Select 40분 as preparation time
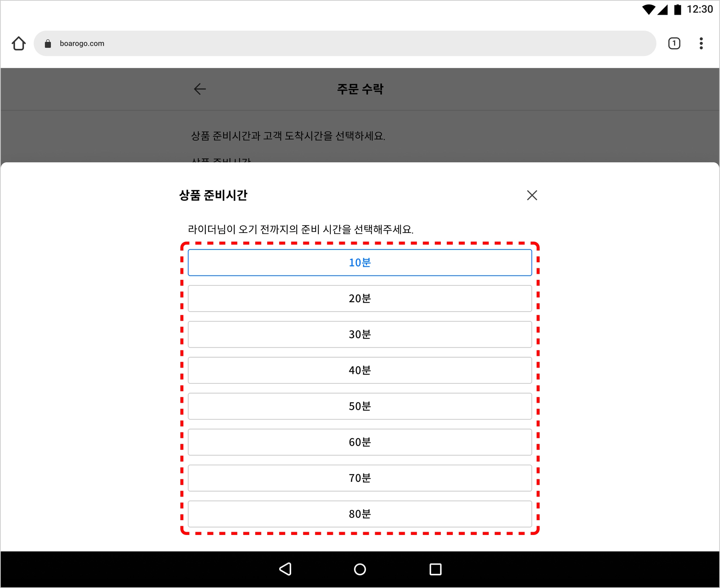Image resolution: width=720 pixels, height=588 pixels. (360, 370)
